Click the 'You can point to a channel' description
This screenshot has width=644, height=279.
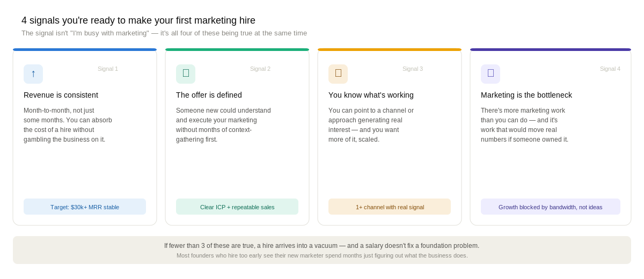pyautogui.click(x=371, y=125)
